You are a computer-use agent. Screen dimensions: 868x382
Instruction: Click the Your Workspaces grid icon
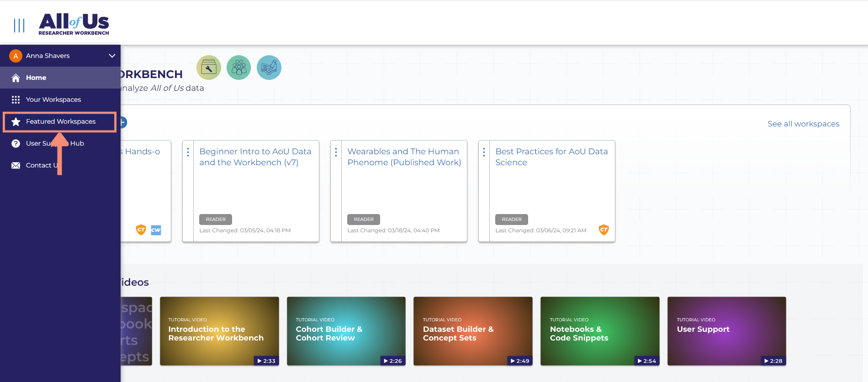[16, 99]
